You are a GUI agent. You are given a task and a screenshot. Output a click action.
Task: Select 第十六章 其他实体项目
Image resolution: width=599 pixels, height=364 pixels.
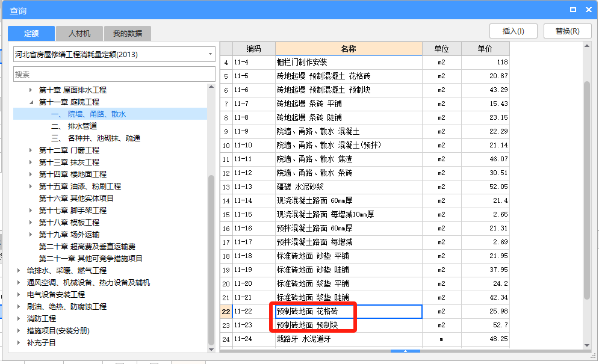pyautogui.click(x=76, y=199)
